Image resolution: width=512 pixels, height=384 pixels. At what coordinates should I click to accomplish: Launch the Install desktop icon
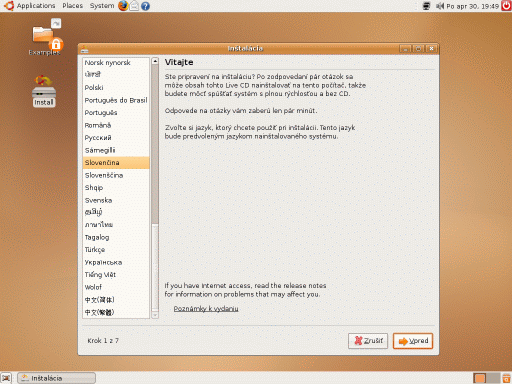(x=44, y=91)
